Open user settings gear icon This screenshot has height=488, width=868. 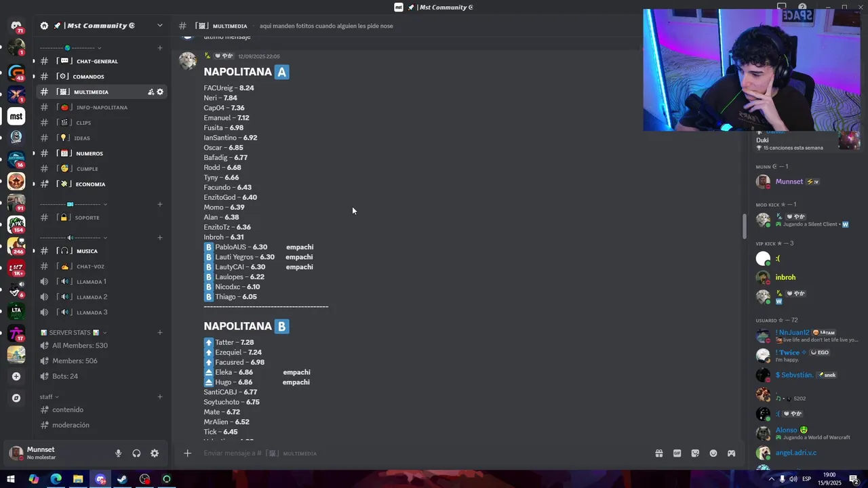click(155, 453)
